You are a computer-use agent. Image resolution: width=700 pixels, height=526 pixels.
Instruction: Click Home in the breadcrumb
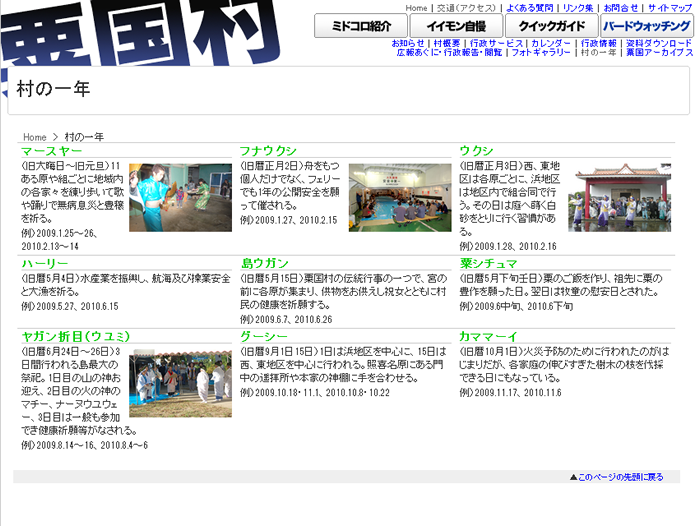pos(35,137)
